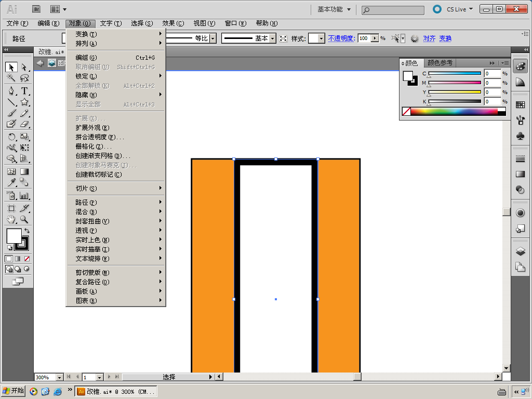Open the zoom level 300% dropdown

click(59, 377)
